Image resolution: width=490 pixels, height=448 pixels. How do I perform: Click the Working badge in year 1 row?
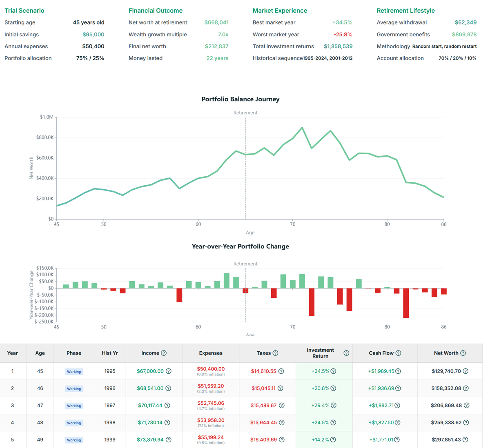[x=74, y=372]
